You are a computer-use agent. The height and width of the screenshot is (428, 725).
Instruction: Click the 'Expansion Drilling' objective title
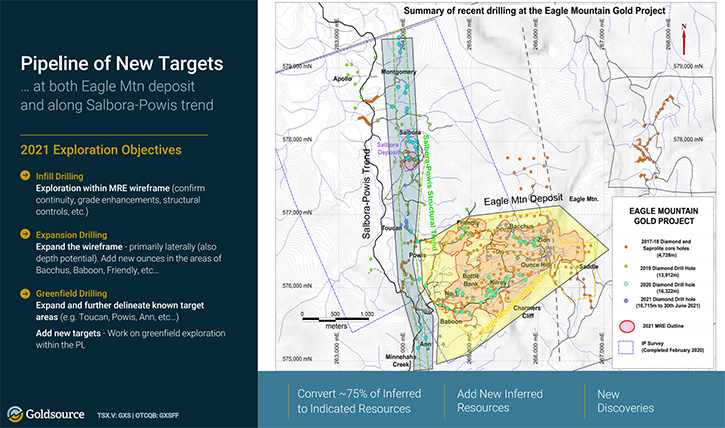pyautogui.click(x=71, y=235)
